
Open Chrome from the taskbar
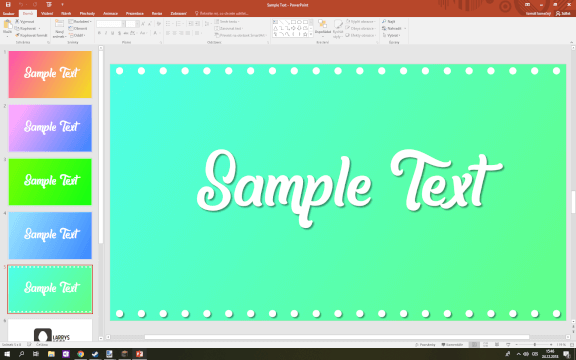click(80, 354)
